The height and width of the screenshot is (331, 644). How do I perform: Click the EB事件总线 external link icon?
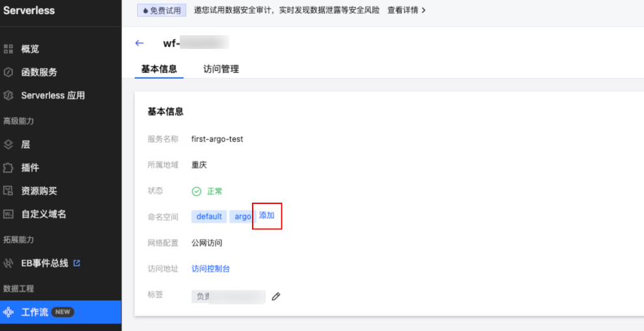[77, 263]
